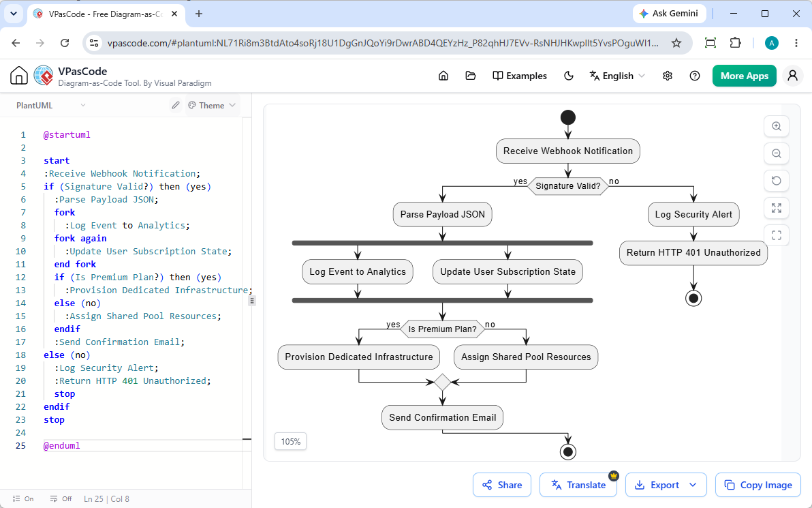This screenshot has width=812, height=508.
Task: Enter fullscreen diagram mode
Action: pyautogui.click(x=777, y=235)
